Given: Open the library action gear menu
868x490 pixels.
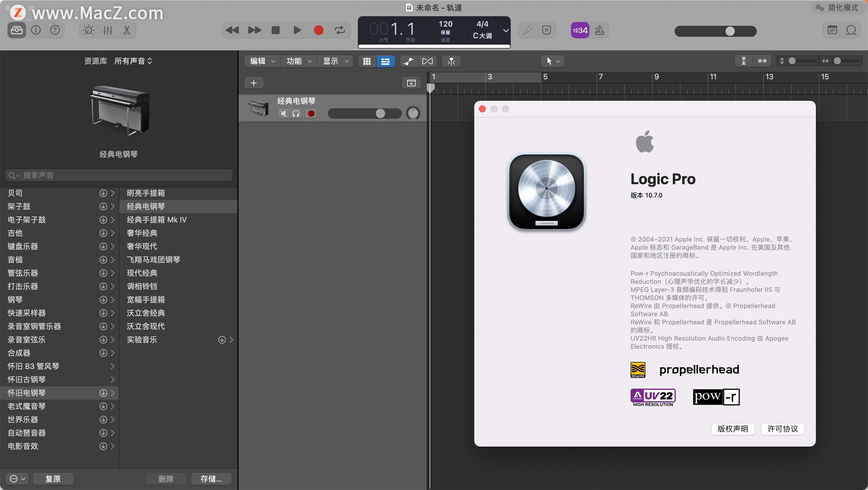Looking at the screenshot, I should 18,479.
